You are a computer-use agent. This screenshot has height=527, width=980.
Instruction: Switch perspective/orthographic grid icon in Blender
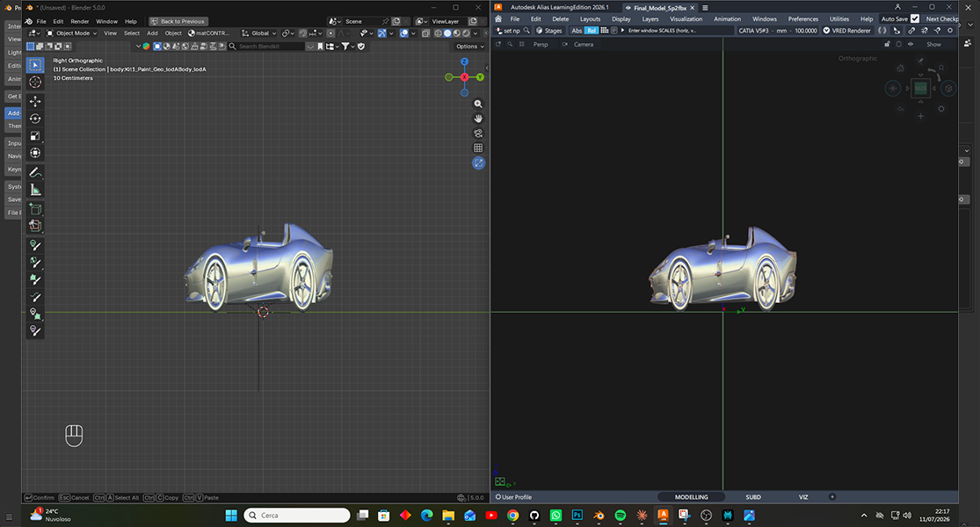(478, 148)
